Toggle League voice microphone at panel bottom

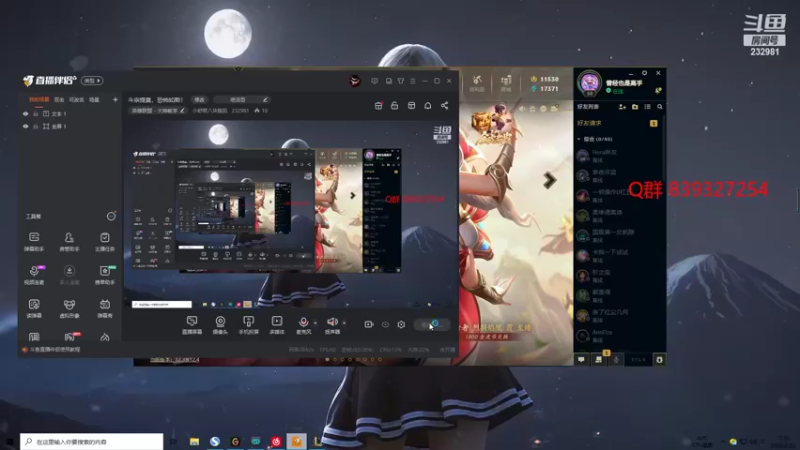click(616, 360)
